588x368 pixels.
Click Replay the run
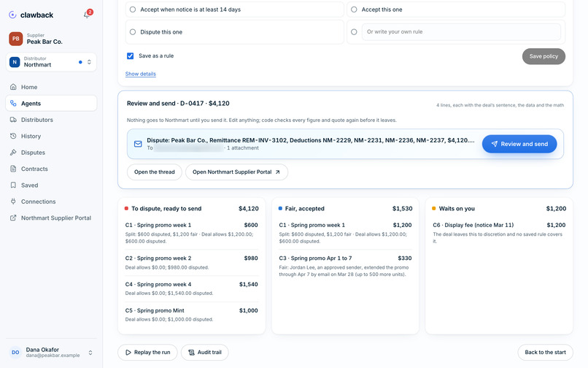pos(147,352)
